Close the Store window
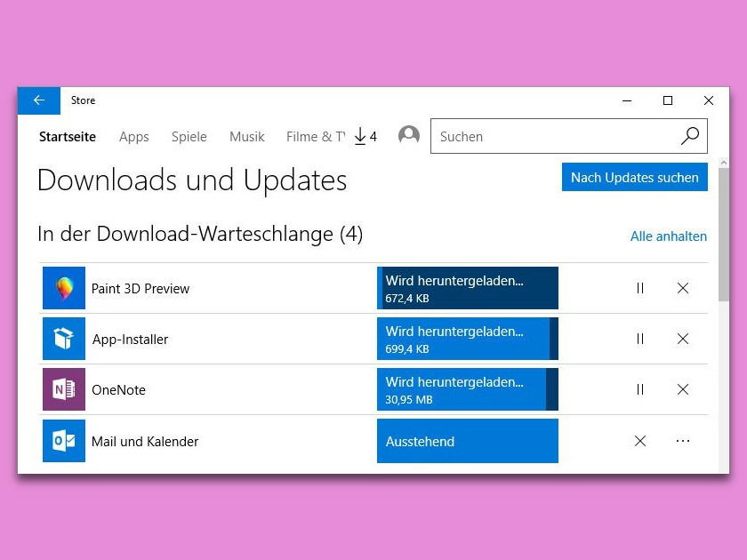Viewport: 747px width, 560px height. tap(709, 100)
